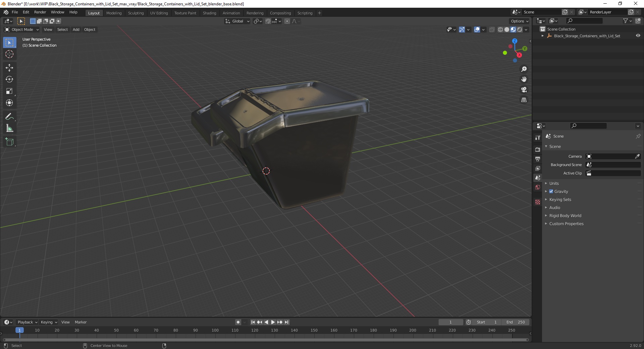This screenshot has width=644, height=349.
Task: Expand Custom Properties panel
Action: (566, 223)
